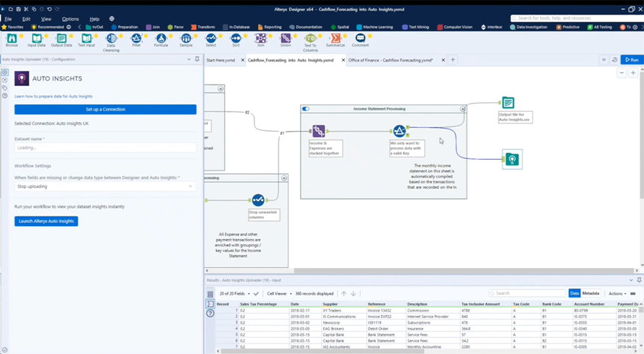The height and width of the screenshot is (354, 644).
Task: Open the Actions dropdown in results
Action: click(617, 294)
